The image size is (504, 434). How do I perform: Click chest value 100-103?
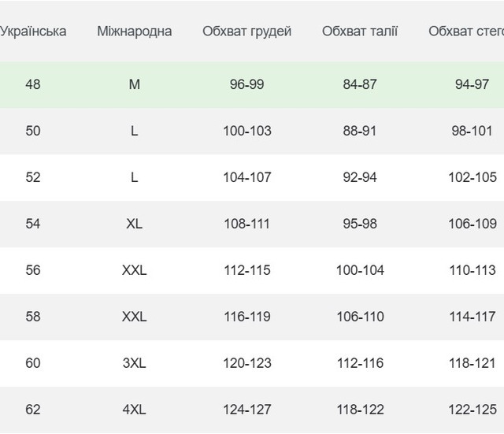click(247, 131)
